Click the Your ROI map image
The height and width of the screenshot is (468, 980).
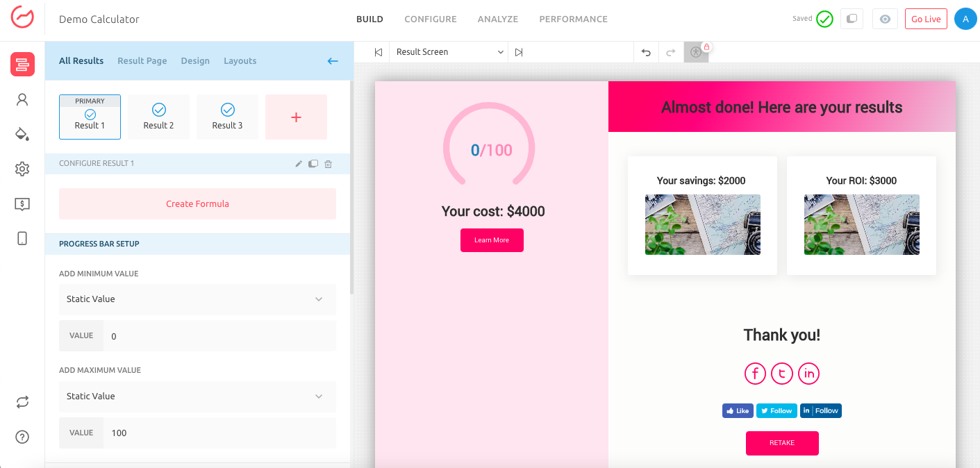tap(862, 224)
